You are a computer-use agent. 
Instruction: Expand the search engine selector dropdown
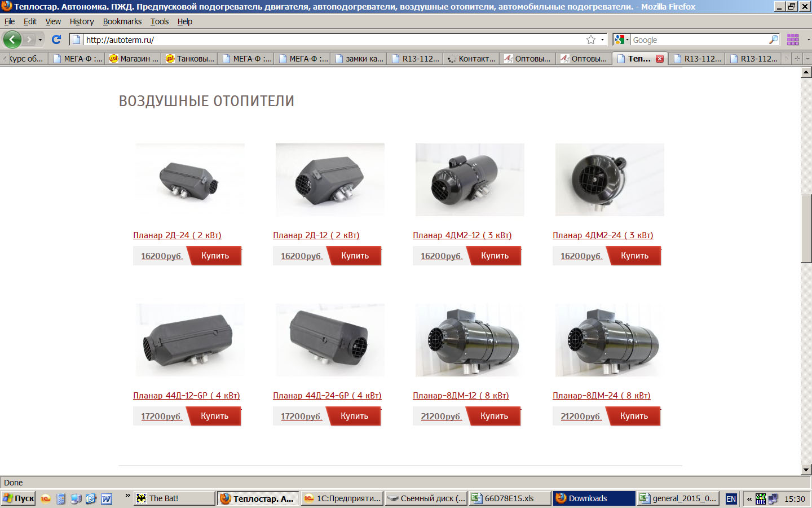pos(621,40)
